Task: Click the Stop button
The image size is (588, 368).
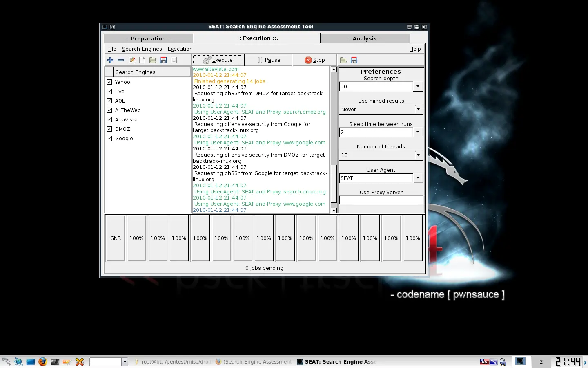Action: tap(314, 60)
